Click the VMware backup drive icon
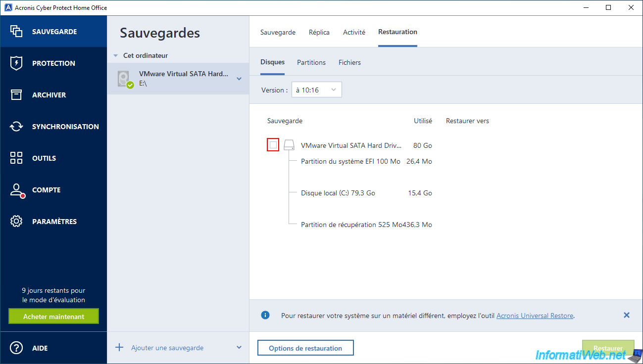This screenshot has width=643, height=364. [125, 79]
